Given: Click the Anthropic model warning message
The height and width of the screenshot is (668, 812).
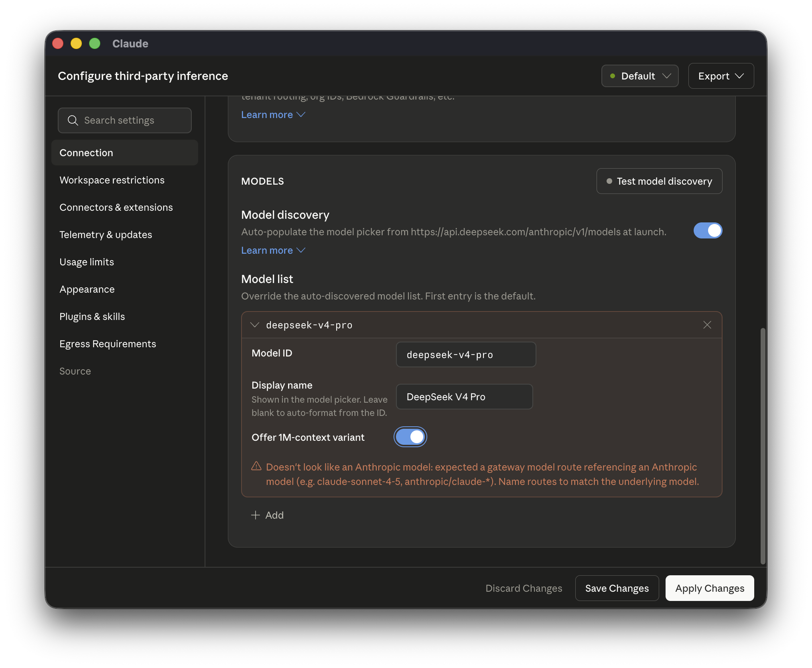Looking at the screenshot, I should click(482, 474).
